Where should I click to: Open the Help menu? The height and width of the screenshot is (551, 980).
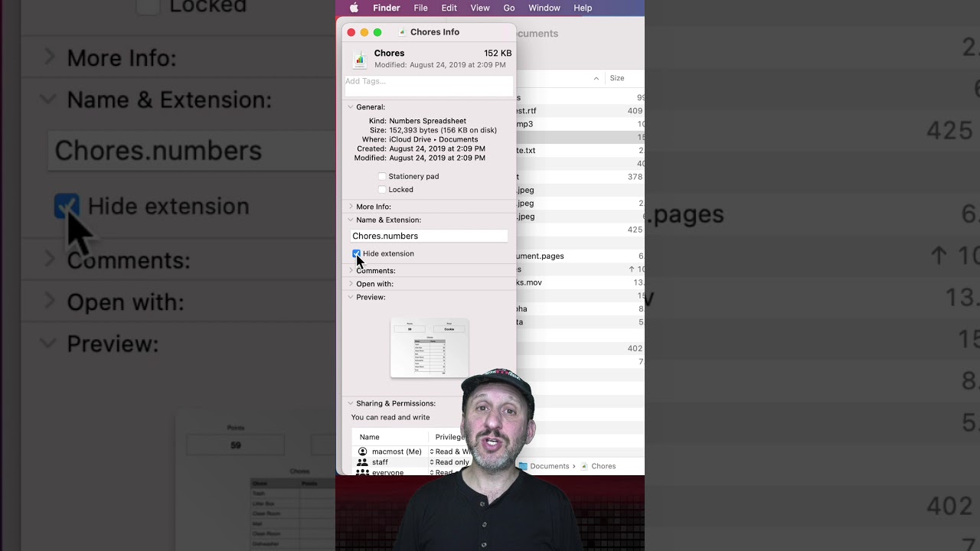(x=583, y=8)
